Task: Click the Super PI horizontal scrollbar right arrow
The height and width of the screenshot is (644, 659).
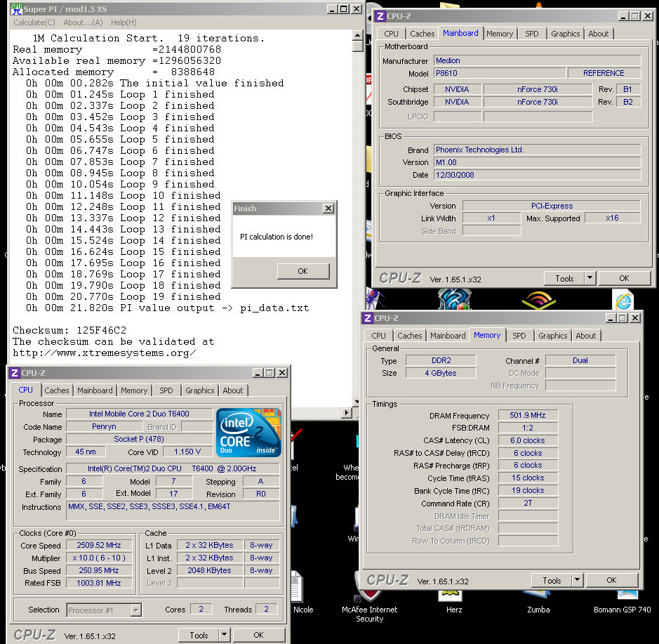Action: [346, 413]
